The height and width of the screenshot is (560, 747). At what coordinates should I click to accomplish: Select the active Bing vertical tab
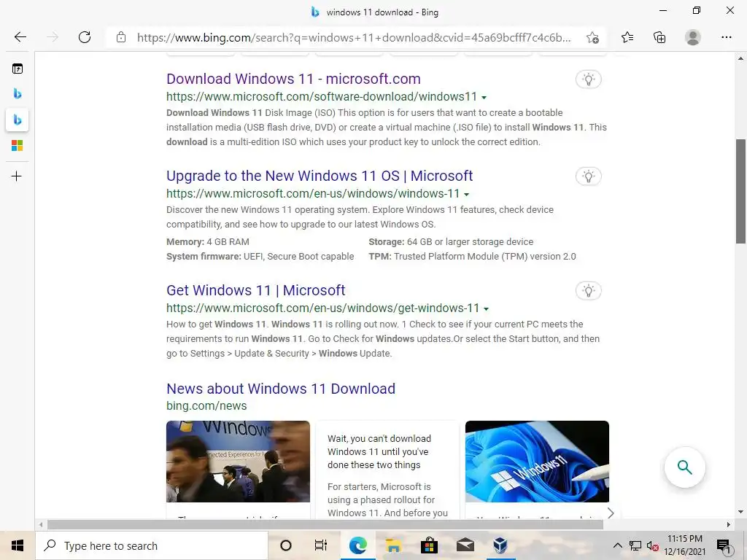[18, 120]
